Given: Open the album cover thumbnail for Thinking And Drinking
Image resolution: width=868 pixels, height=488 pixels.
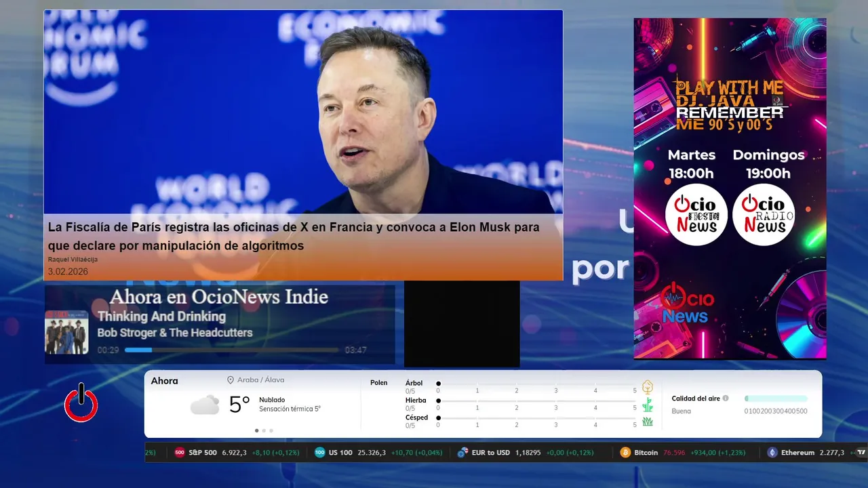Looking at the screenshot, I should [x=66, y=332].
